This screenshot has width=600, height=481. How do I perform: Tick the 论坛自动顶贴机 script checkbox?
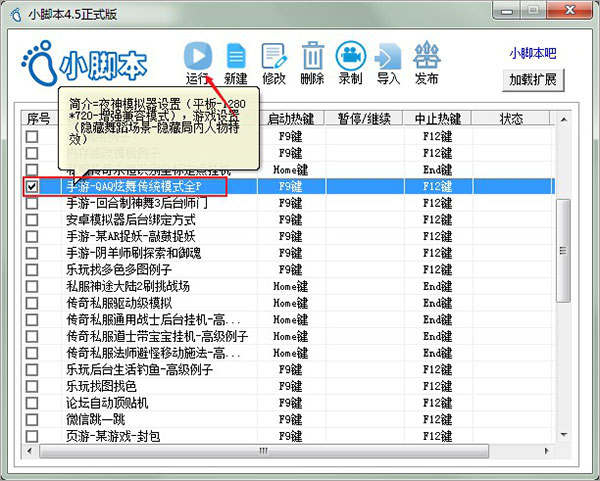[33, 403]
